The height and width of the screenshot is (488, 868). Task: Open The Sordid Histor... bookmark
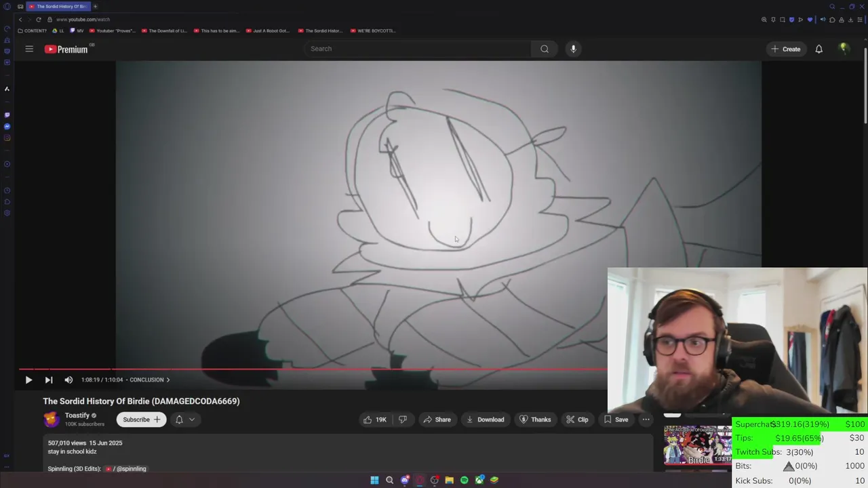coord(320,30)
